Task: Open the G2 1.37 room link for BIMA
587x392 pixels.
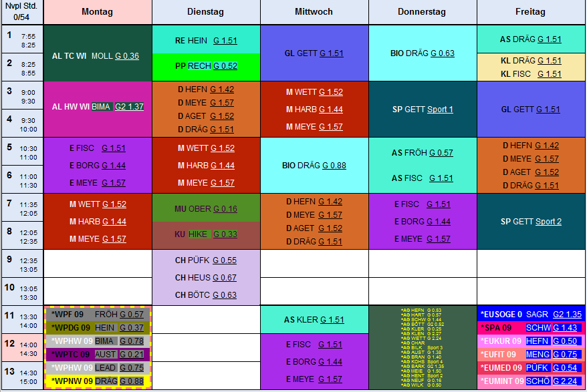Action: [129, 106]
